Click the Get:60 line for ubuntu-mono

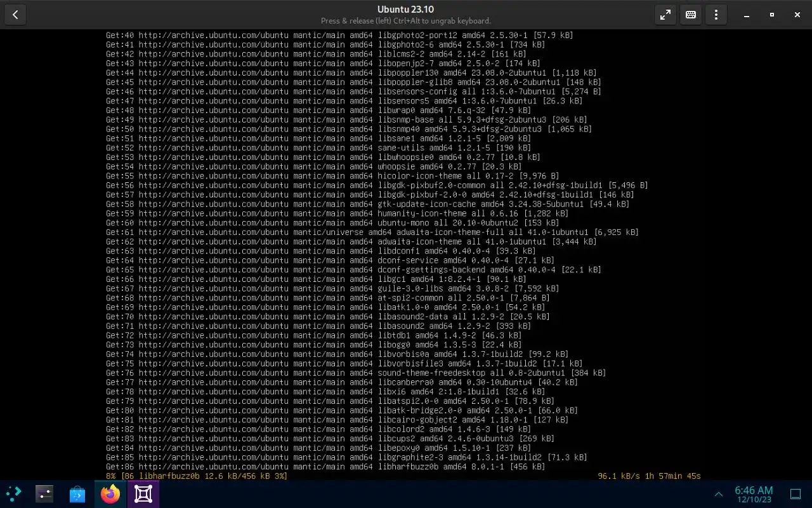click(332, 223)
